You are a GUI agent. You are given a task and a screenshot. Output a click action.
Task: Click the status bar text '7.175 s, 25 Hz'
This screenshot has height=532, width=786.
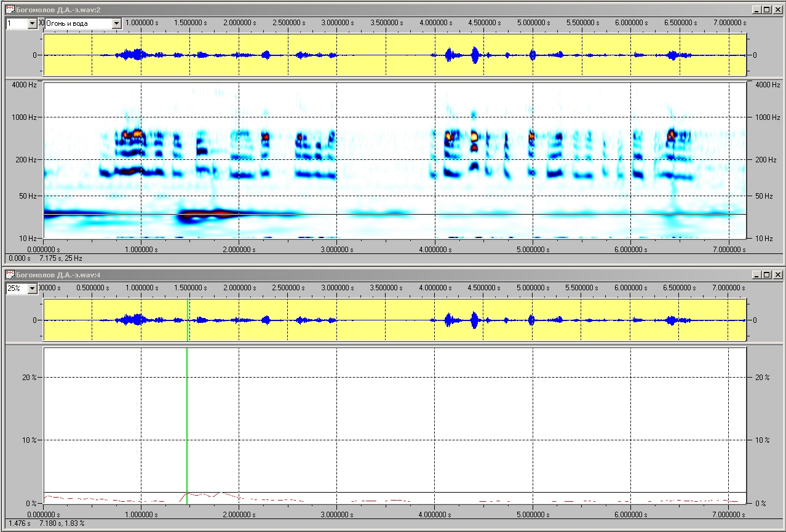(x=60, y=258)
